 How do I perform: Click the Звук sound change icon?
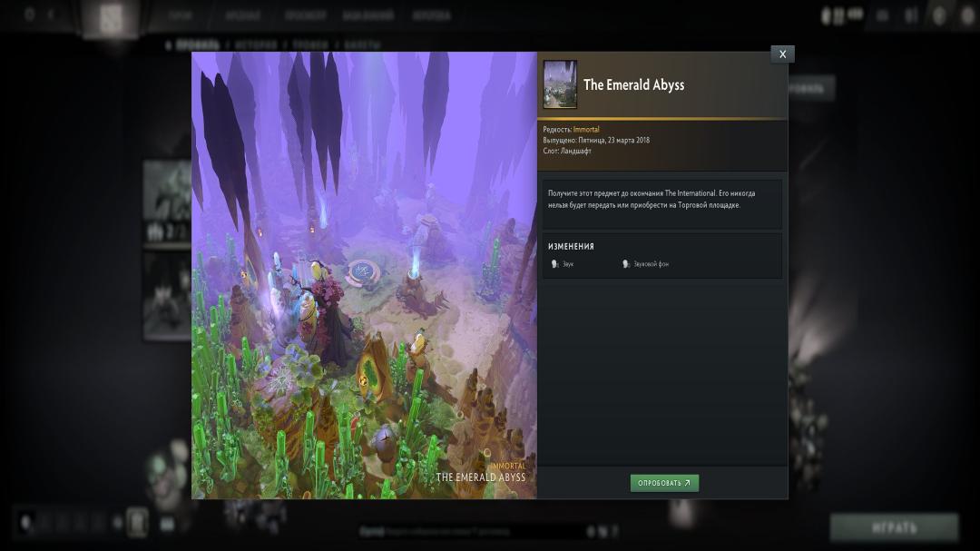pyautogui.click(x=554, y=264)
